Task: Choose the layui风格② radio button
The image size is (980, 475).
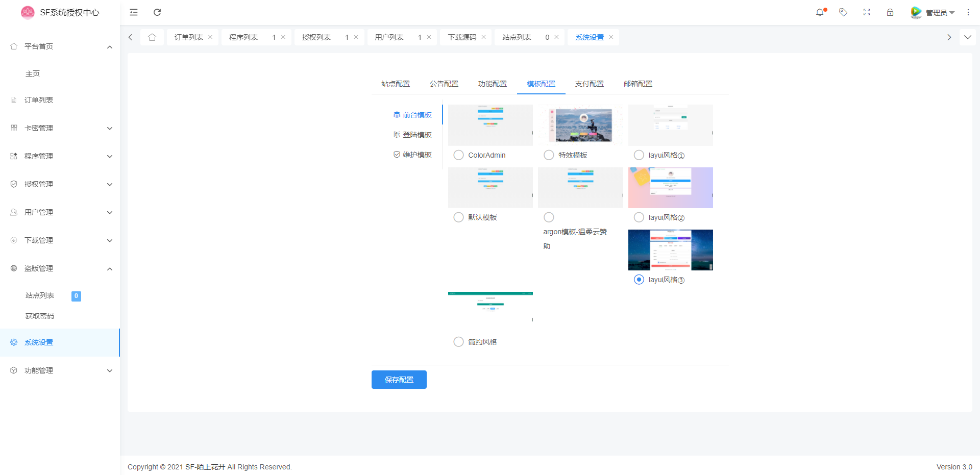Action: (639, 217)
